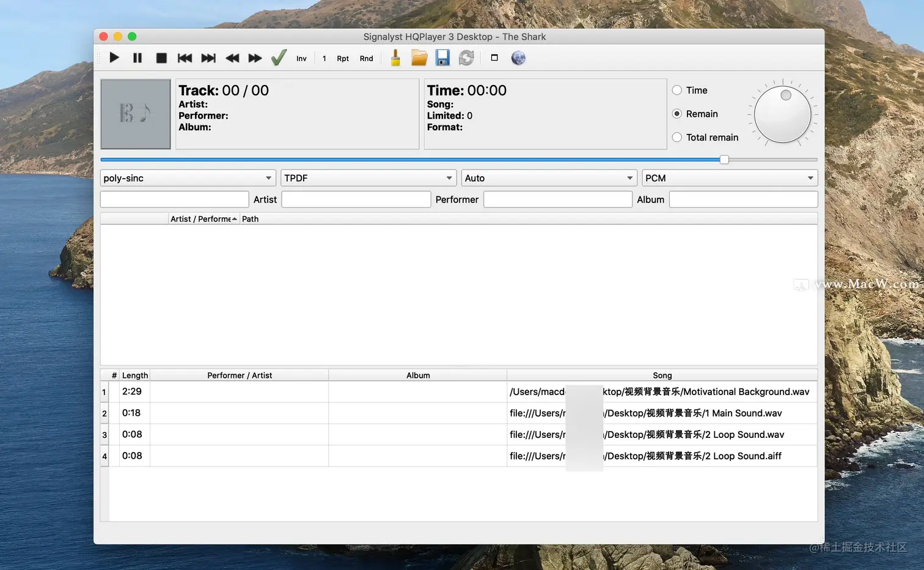Image resolution: width=924 pixels, height=570 pixels.
Task: Rewind with the double left arrow
Action: (x=232, y=58)
